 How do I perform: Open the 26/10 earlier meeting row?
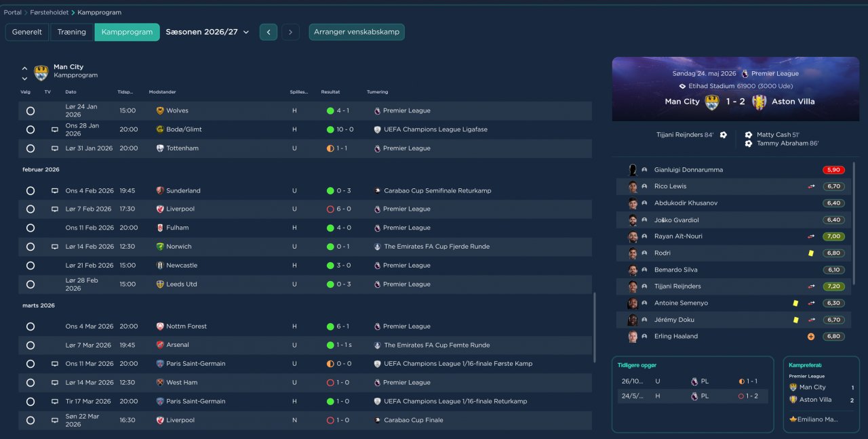pyautogui.click(x=692, y=381)
